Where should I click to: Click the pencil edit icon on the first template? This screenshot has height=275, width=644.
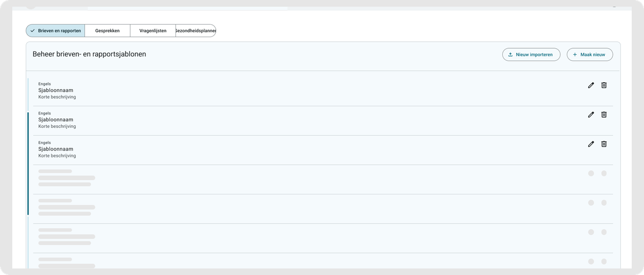591,85
